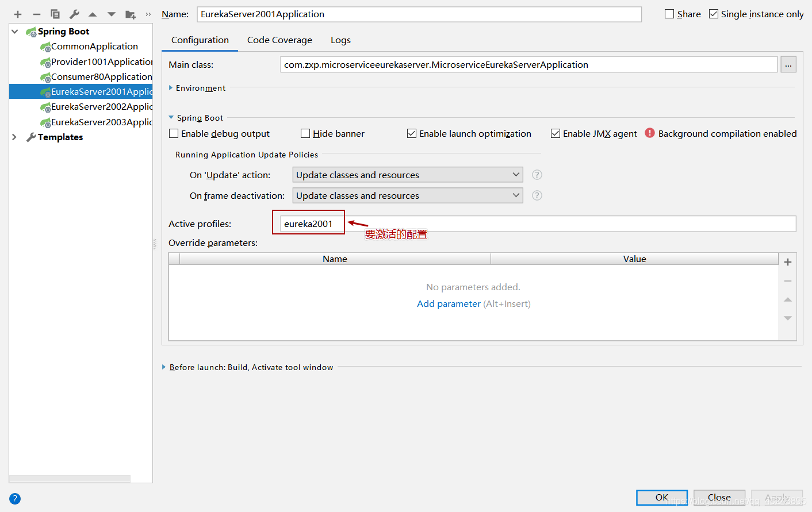Open On 'Update' action dropdown
This screenshot has width=812, height=512.
pos(408,175)
